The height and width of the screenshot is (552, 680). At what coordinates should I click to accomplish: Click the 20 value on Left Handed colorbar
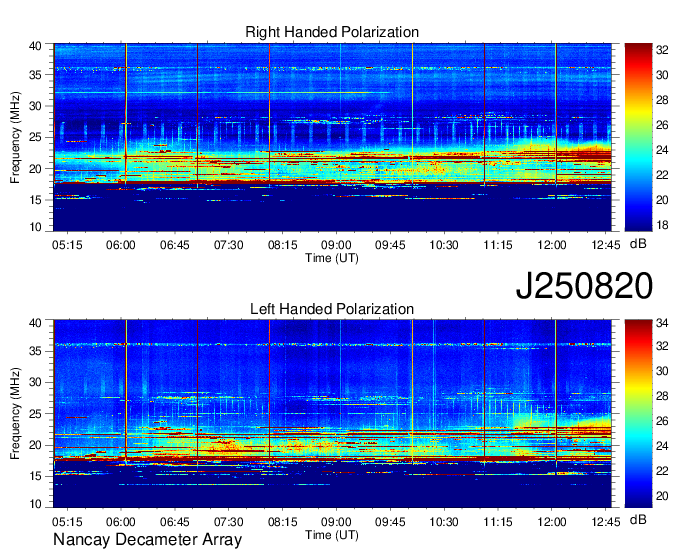(662, 495)
